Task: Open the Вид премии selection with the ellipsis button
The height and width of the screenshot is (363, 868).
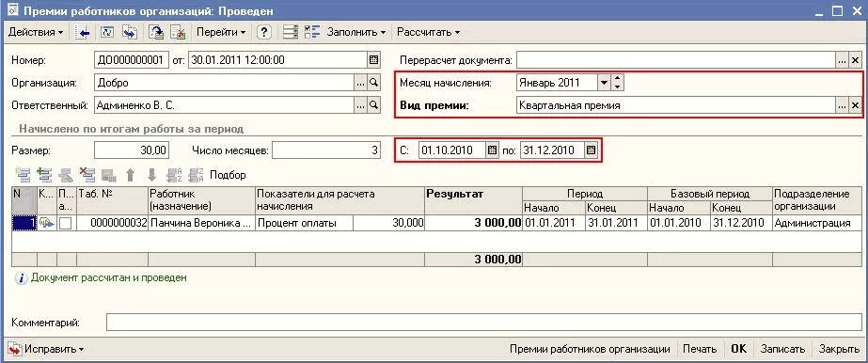Action: (842, 105)
